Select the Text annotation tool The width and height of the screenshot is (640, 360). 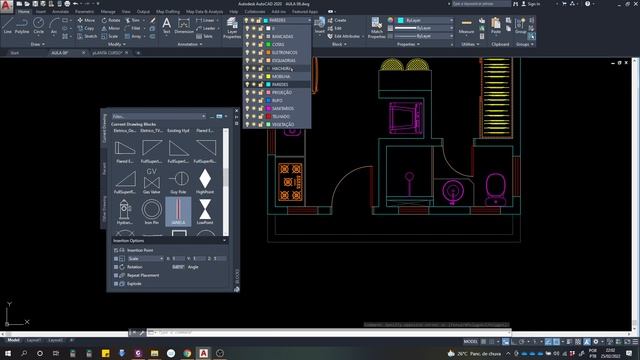click(x=167, y=25)
